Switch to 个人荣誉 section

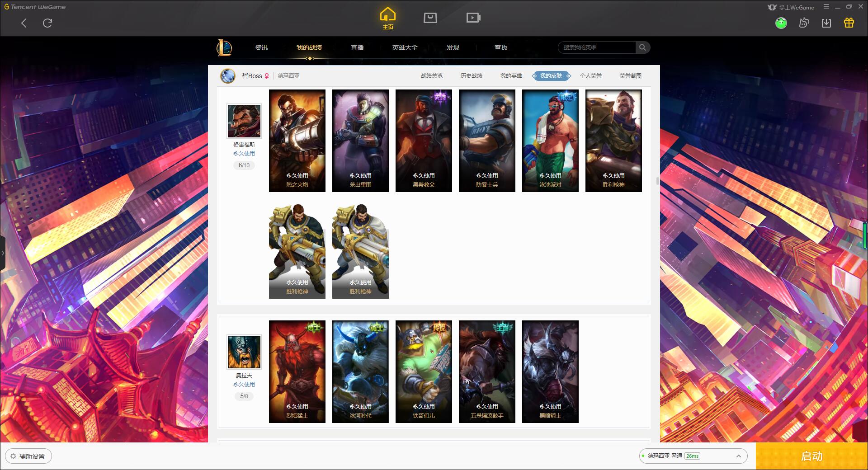[591, 76]
